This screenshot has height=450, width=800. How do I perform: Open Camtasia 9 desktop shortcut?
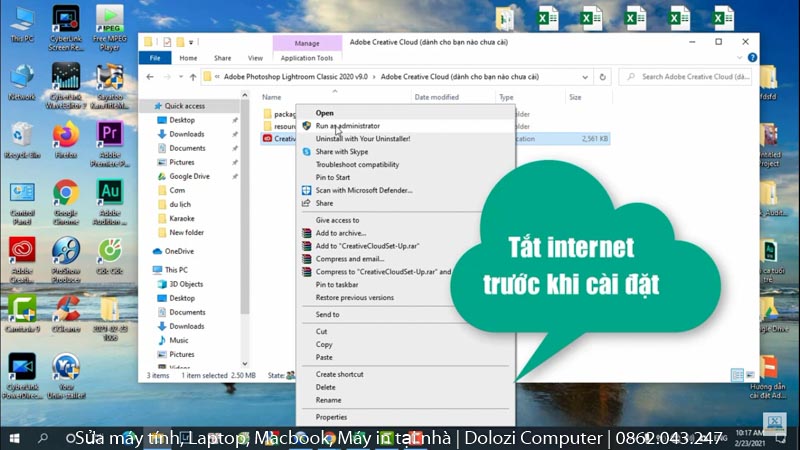[22, 312]
